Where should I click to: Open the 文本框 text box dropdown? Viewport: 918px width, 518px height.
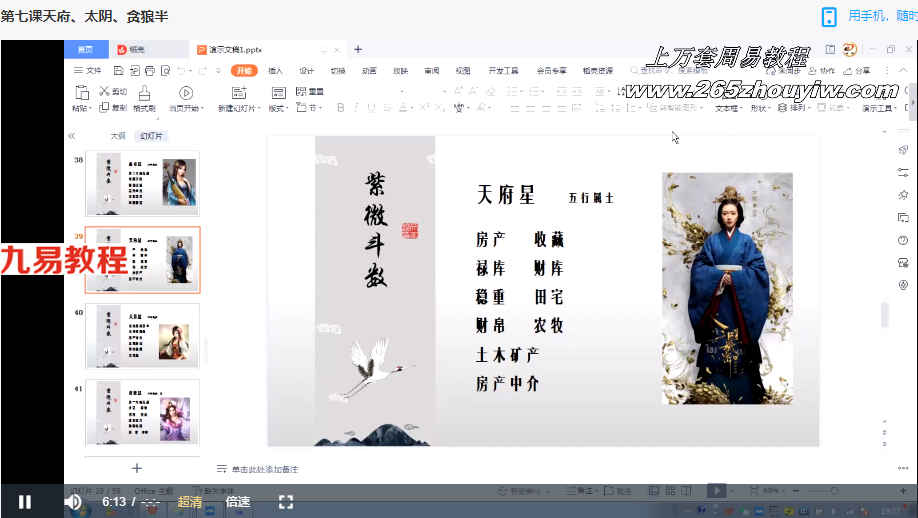pos(728,108)
